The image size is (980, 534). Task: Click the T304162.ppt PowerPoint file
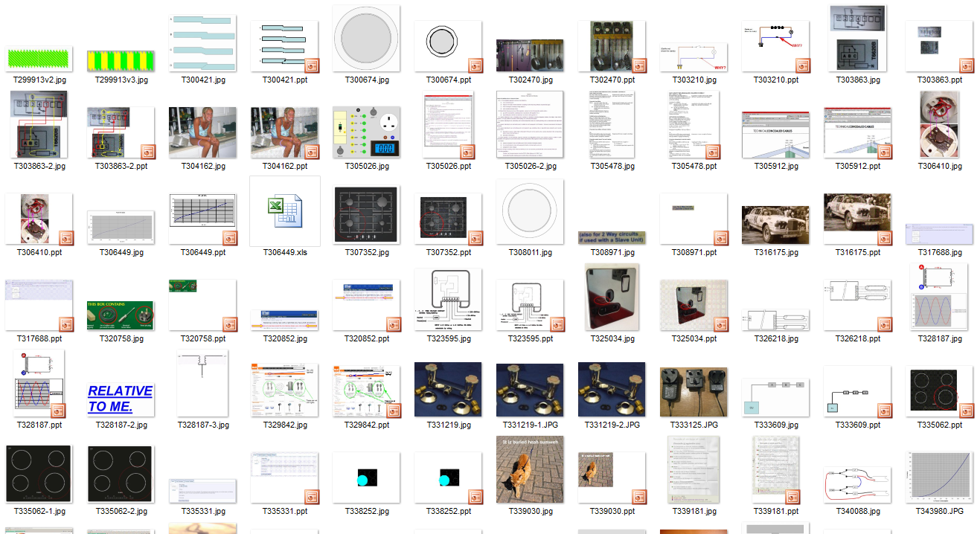(x=285, y=132)
